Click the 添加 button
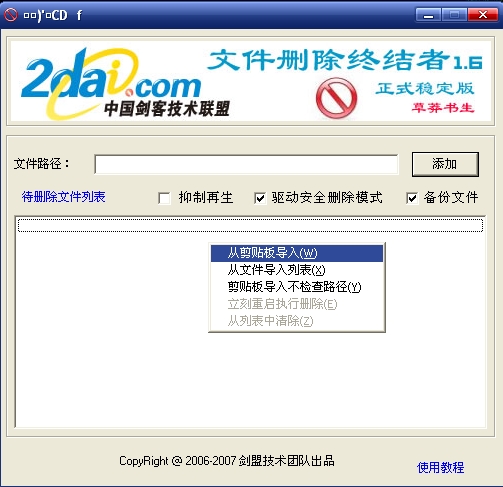 coord(445,164)
